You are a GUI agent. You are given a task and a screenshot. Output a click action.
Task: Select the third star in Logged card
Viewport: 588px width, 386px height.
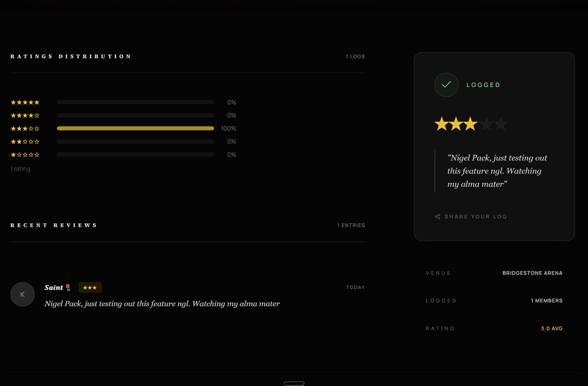[471, 124]
